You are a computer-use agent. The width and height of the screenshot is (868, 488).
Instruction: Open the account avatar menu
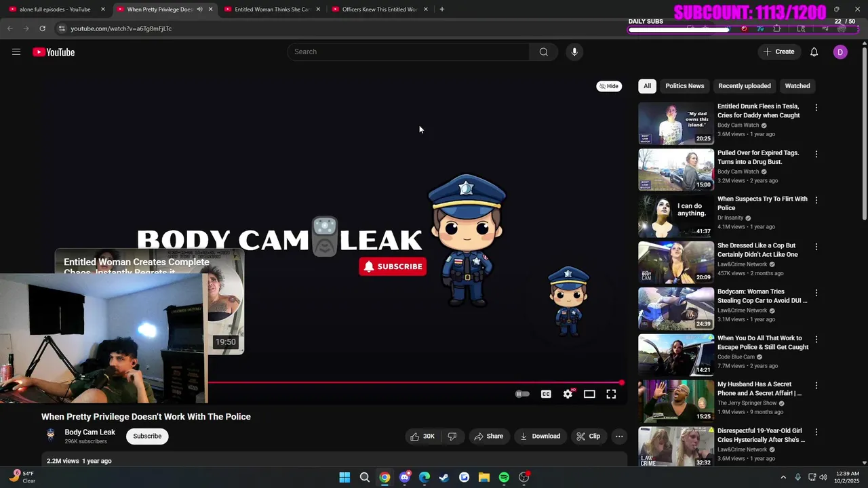click(x=840, y=52)
